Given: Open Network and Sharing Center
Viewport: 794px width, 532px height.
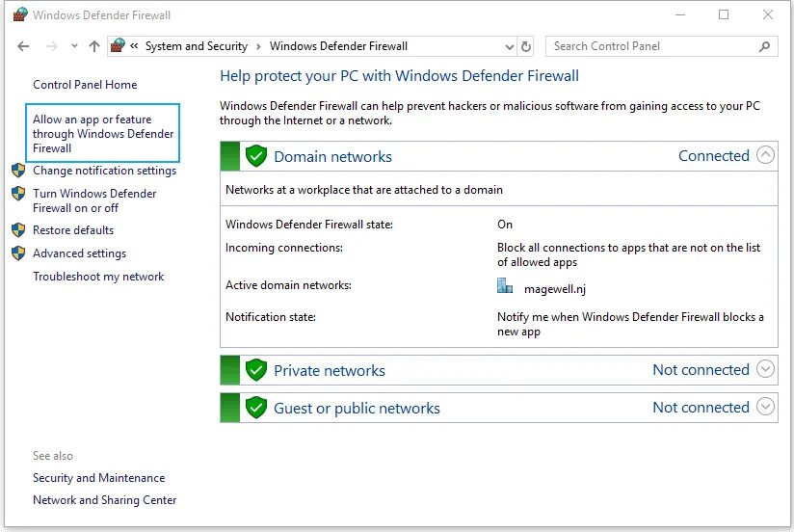Looking at the screenshot, I should (x=105, y=500).
